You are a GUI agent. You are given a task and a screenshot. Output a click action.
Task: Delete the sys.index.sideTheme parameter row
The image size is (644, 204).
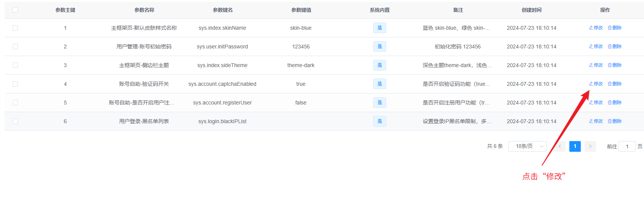615,65
